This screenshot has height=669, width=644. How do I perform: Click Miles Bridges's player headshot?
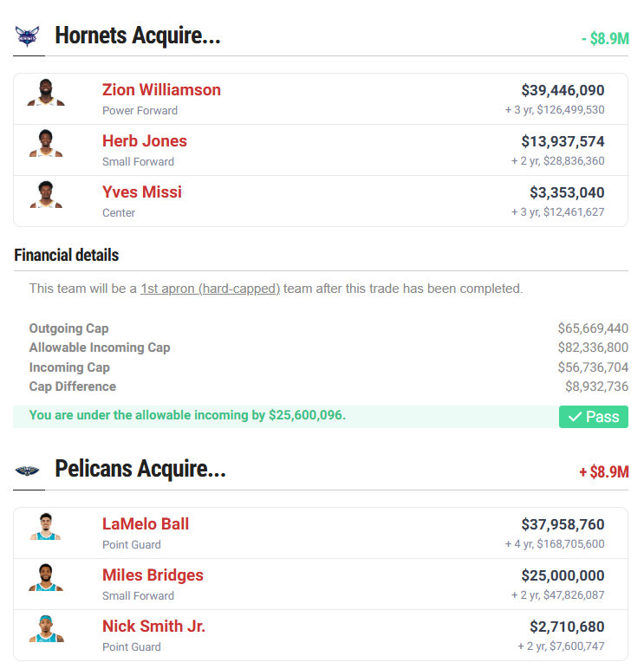(x=46, y=578)
